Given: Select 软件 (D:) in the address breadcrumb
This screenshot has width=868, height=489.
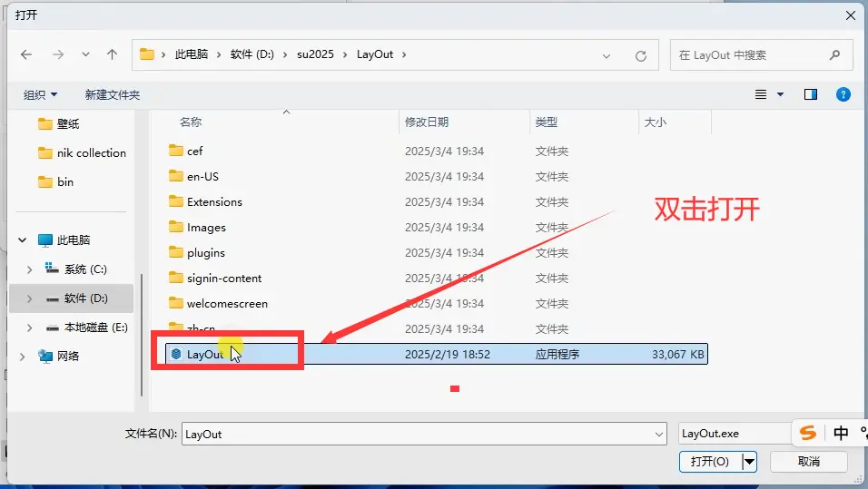Looking at the screenshot, I should pos(252,54).
